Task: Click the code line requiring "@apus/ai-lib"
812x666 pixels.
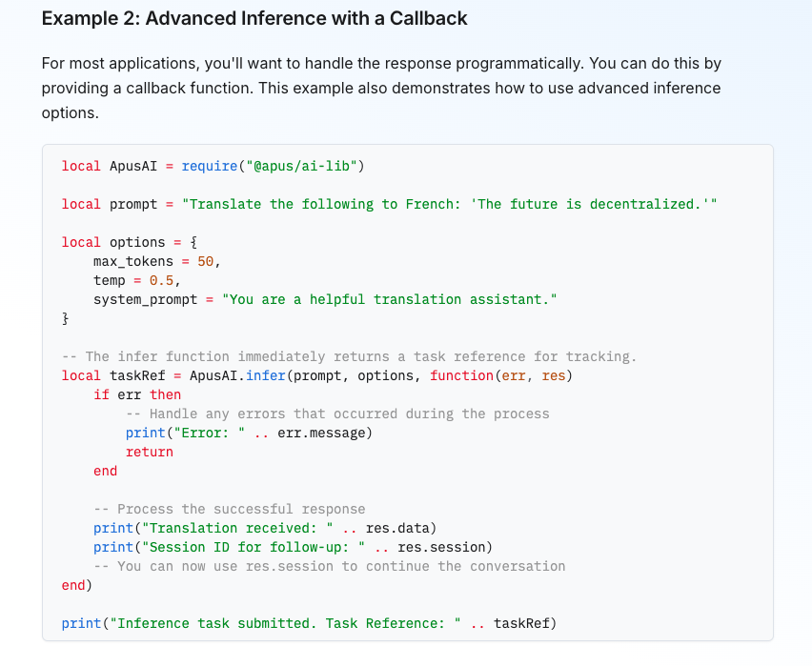Action: [213, 166]
